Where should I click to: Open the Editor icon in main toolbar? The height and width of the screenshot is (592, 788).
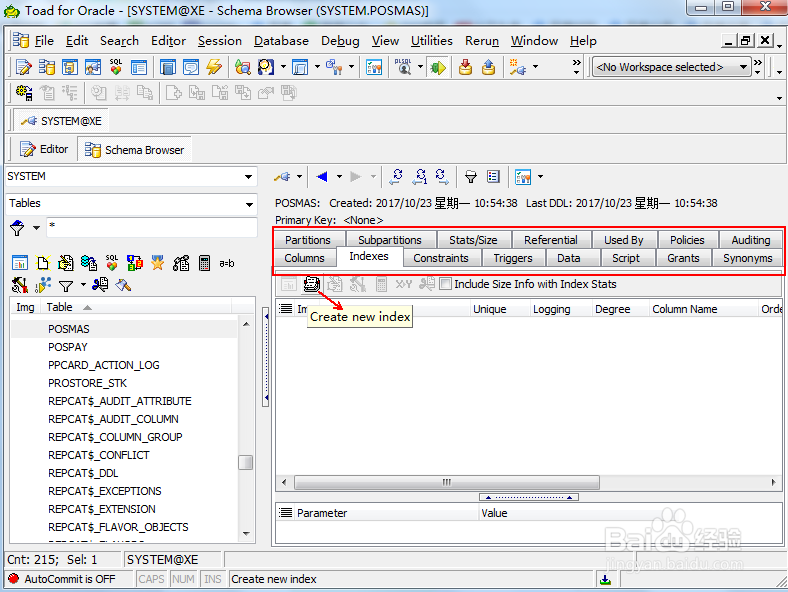point(24,67)
